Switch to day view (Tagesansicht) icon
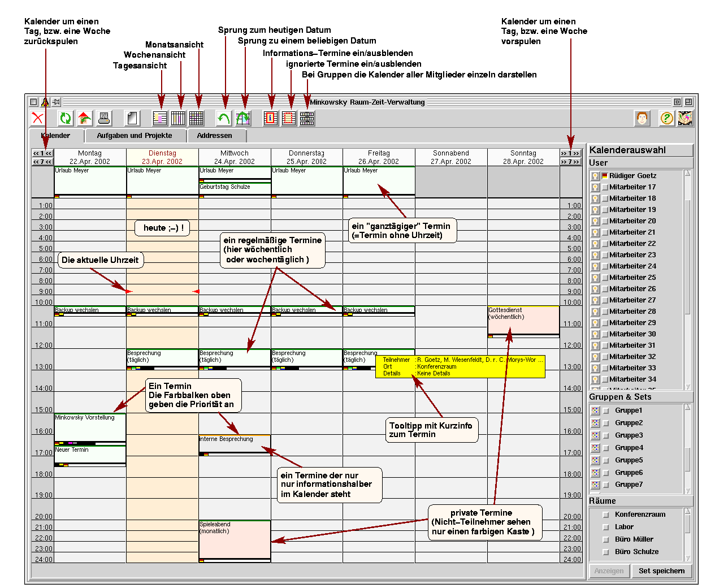 pos(161,118)
